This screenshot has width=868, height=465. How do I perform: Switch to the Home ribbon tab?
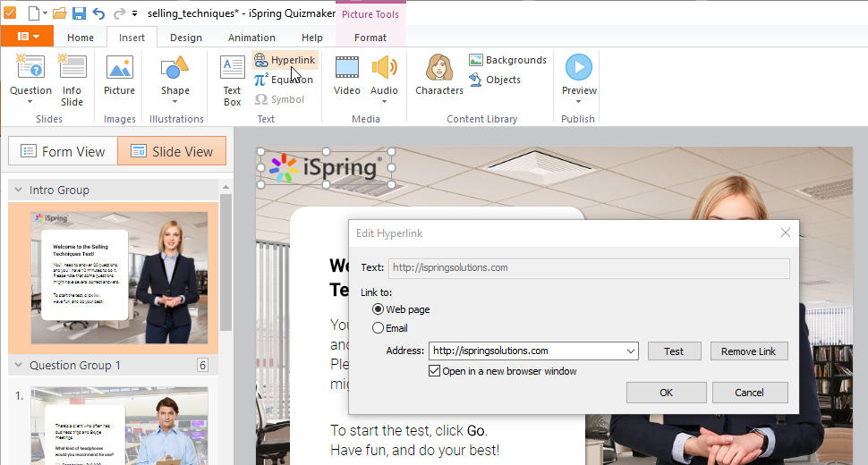[81, 38]
